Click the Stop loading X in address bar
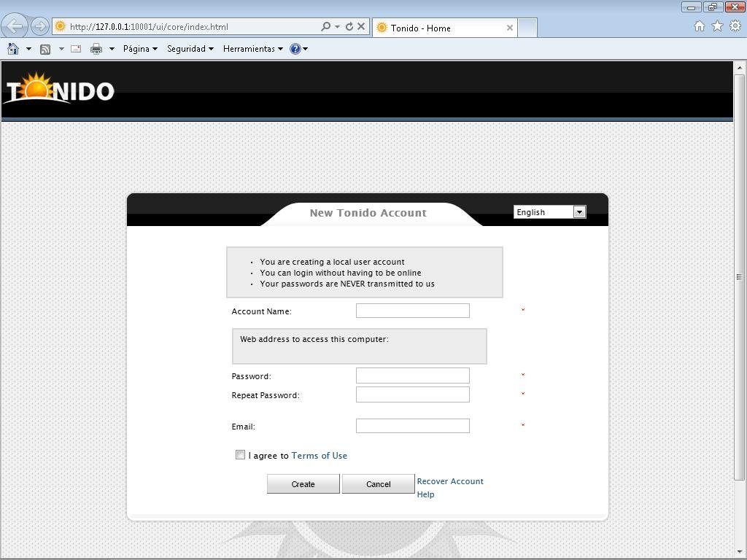This screenshot has height=560, width=747. 361,27
